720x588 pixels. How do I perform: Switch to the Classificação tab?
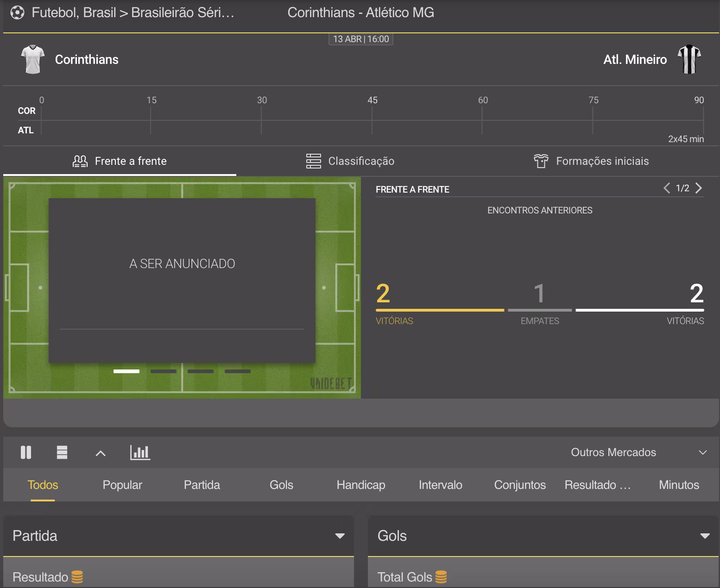(x=350, y=161)
